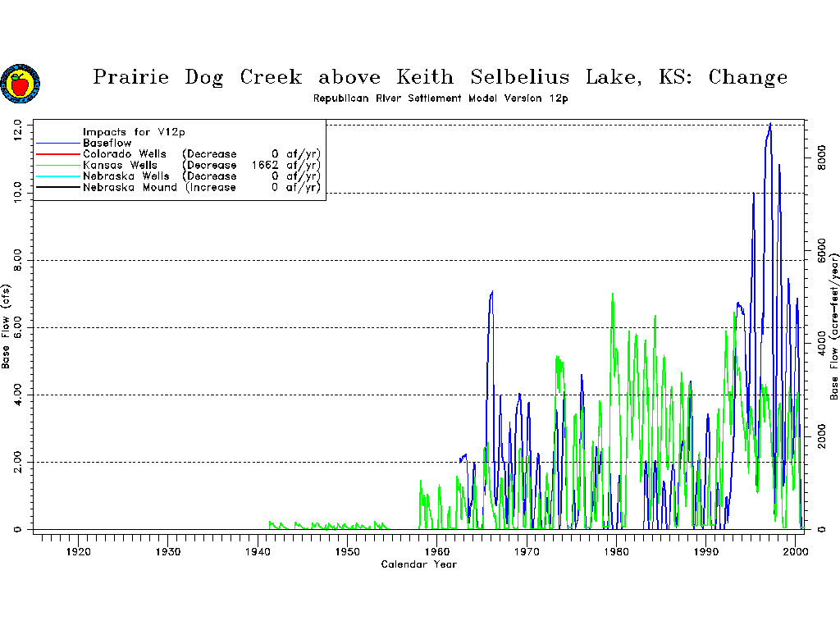Click the blue baseflow peak near 1966
The image size is (840, 630).
click(x=491, y=293)
